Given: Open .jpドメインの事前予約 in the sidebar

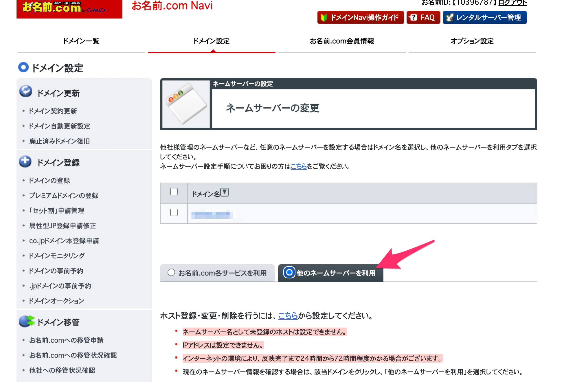Looking at the screenshot, I should pos(60,286).
